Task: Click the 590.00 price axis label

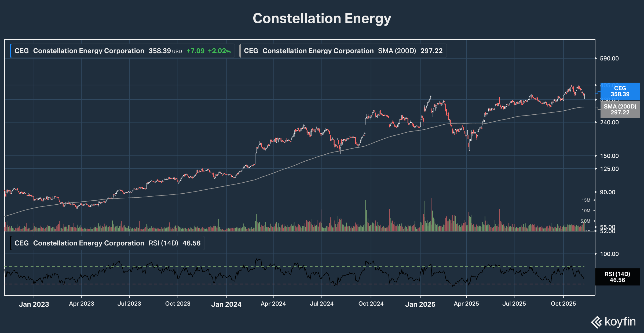Action: tap(609, 59)
